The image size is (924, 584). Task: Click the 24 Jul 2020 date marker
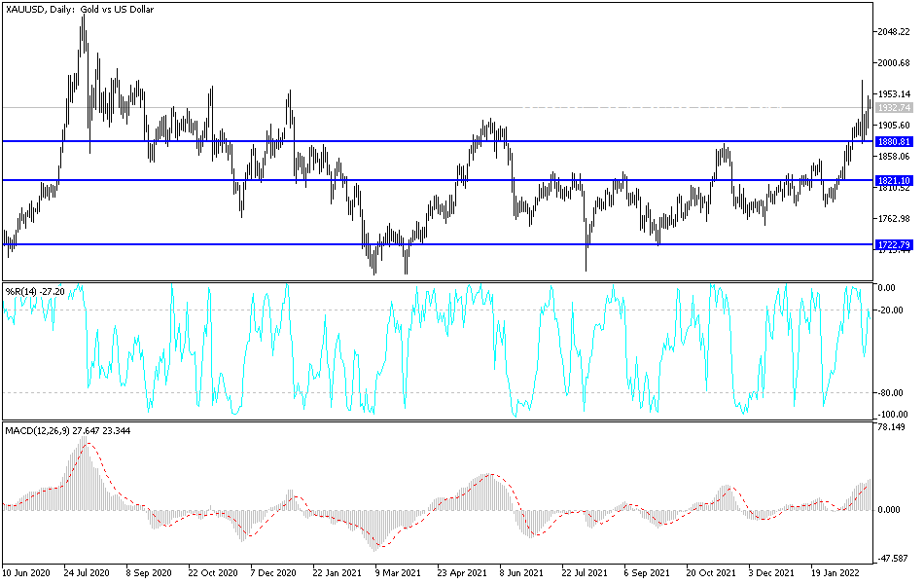coord(87,572)
